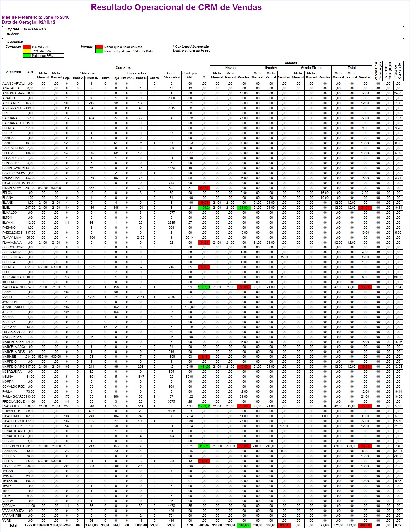
Task: Click the green '2.723,81' cell for PVASQUES
Action: (204, 406)
